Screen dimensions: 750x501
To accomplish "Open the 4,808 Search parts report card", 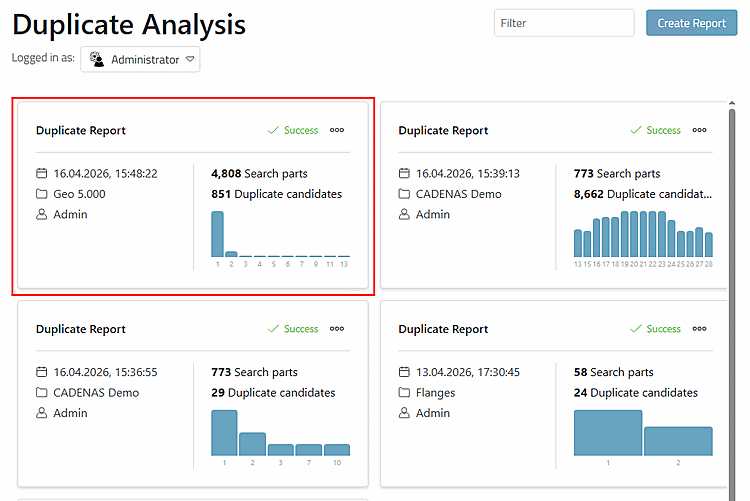I will click(193, 196).
